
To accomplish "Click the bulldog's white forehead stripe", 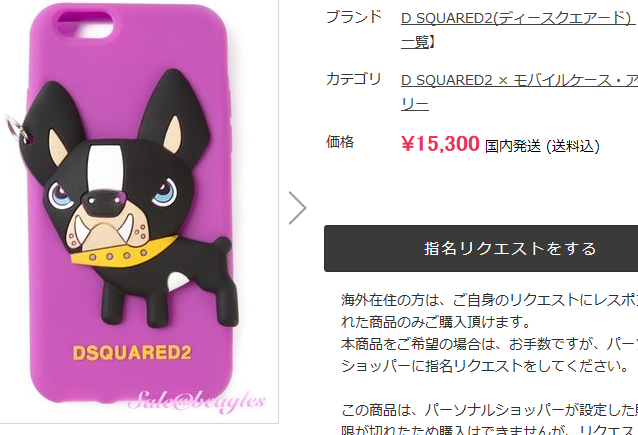I will [105, 168].
